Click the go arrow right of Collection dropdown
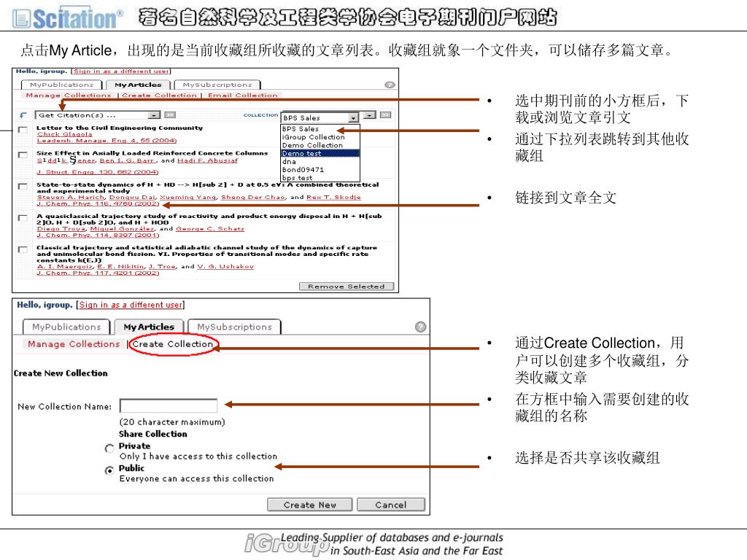The height and width of the screenshot is (560, 747). point(385,114)
